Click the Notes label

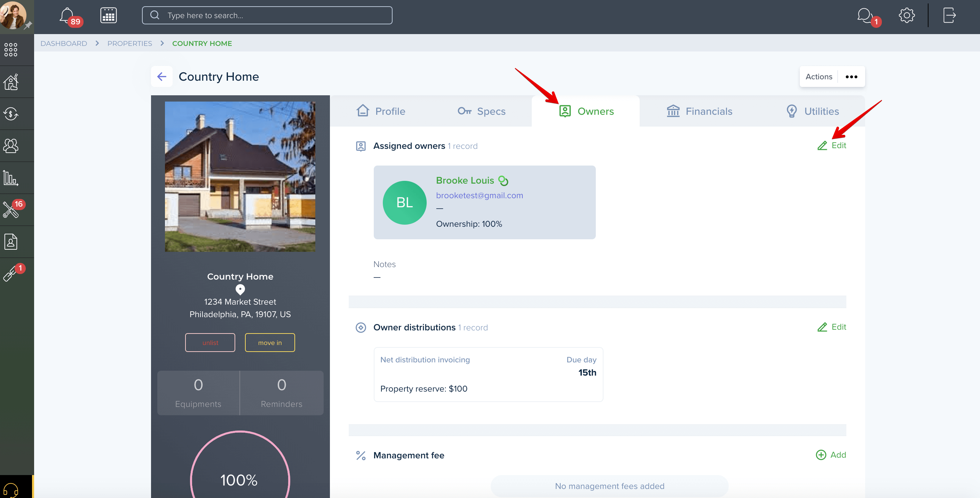384,264
